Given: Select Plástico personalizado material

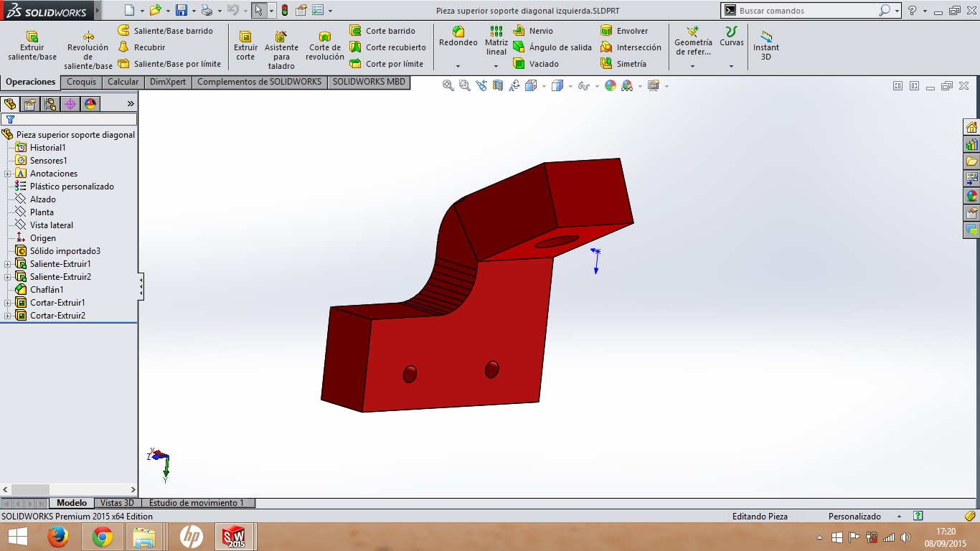Looking at the screenshot, I should coord(65,187).
